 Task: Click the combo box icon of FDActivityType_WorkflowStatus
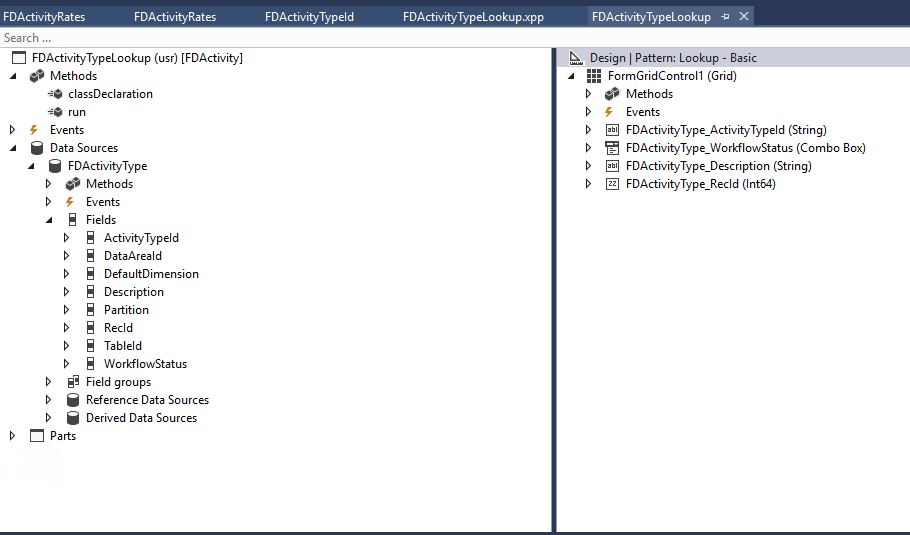[x=612, y=148]
